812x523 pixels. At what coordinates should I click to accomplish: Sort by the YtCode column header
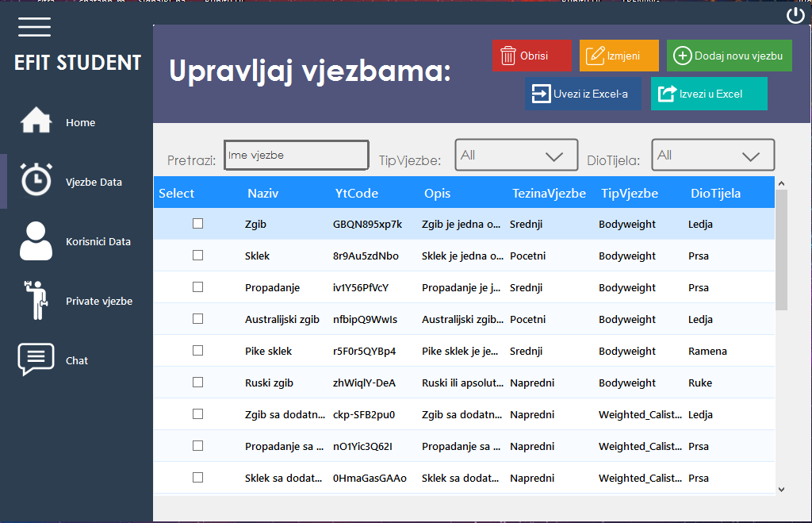coord(356,194)
